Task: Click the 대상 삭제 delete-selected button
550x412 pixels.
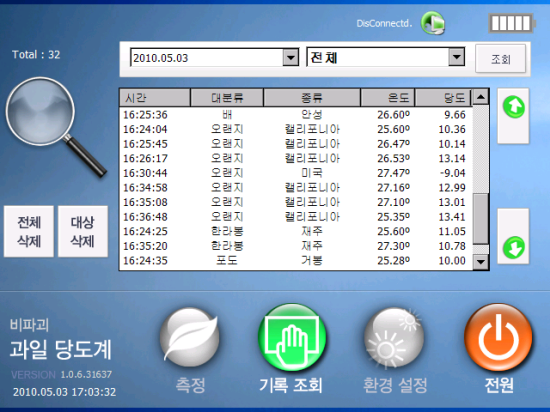Action: [83, 231]
